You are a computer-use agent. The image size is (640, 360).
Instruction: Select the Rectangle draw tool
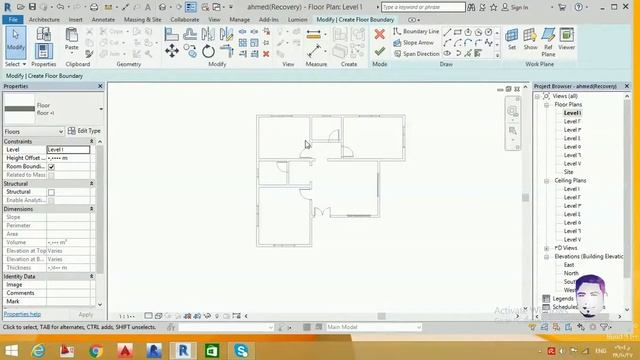(x=458, y=32)
